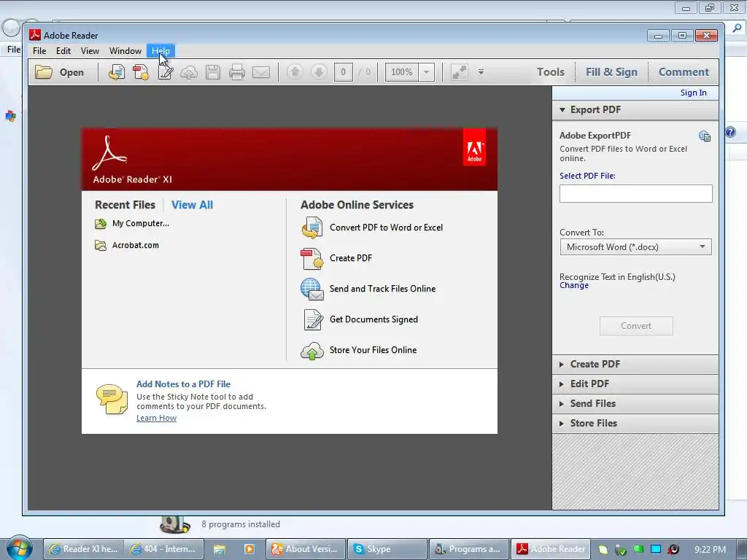Click Send and Track Files Online link

pos(382,289)
